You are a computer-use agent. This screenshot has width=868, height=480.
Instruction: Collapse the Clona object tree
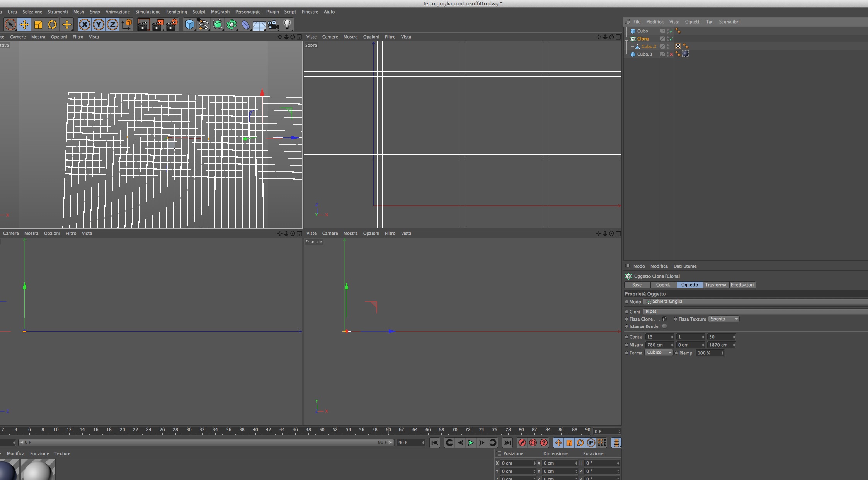(x=627, y=39)
